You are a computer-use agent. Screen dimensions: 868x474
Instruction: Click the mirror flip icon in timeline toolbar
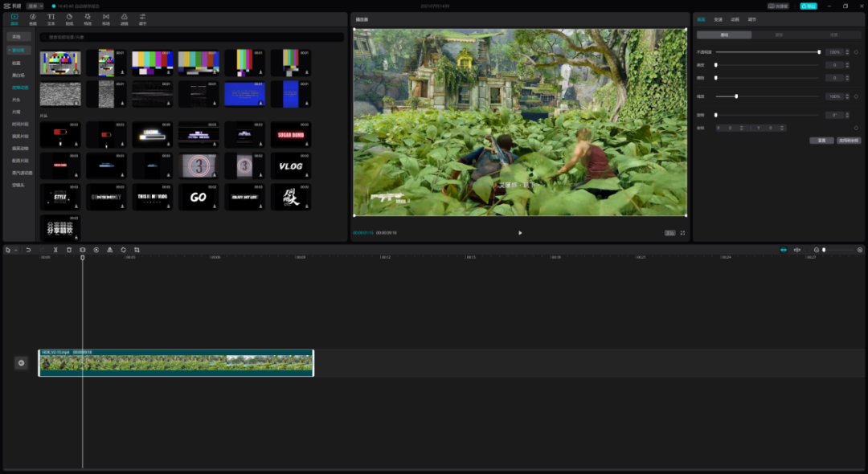pos(109,250)
